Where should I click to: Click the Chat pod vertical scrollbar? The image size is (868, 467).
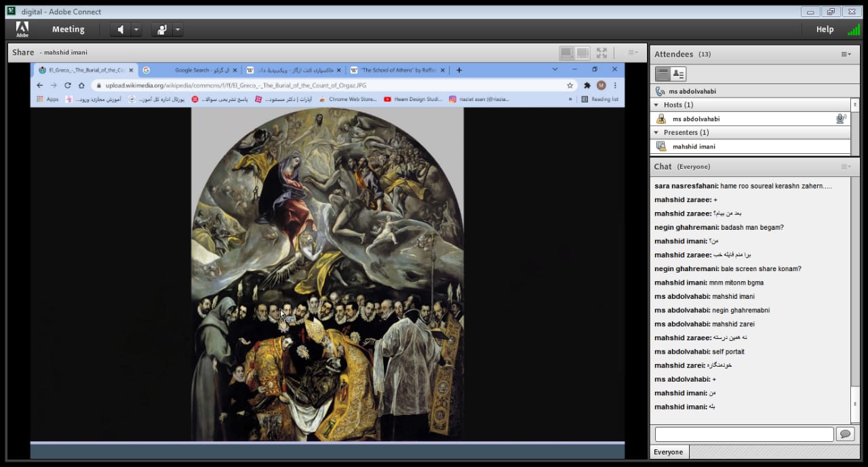[854, 300]
